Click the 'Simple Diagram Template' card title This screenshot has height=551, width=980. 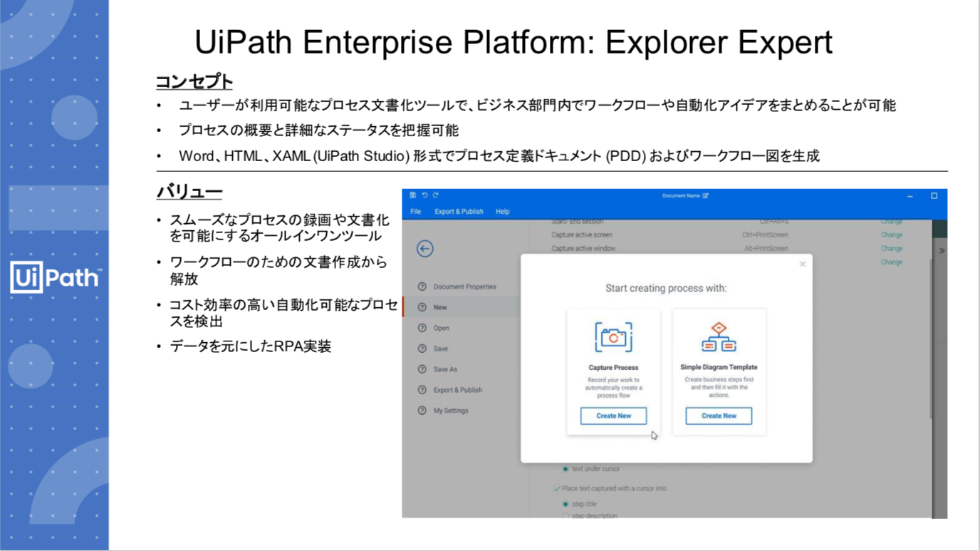click(719, 368)
